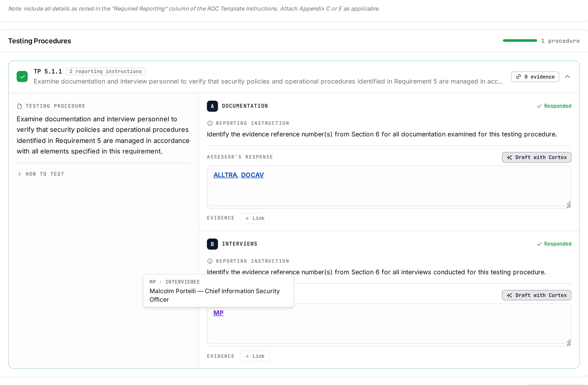Click the Malcolm Portelli interviewee tooltip
This screenshot has height=385, width=588.
218,291
